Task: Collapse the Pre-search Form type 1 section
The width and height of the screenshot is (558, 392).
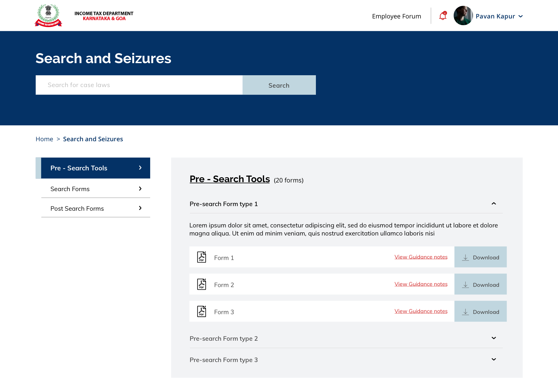Action: [494, 203]
